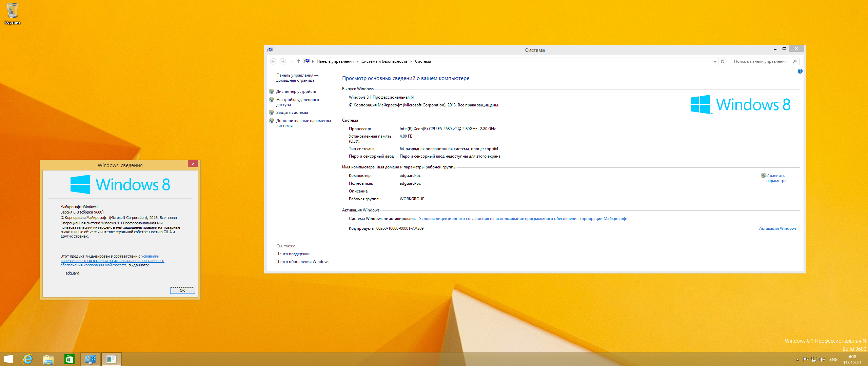This screenshot has height=366, width=868.
Task: Open the Recycle Bin (Корзина) desktop icon
Action: click(12, 14)
